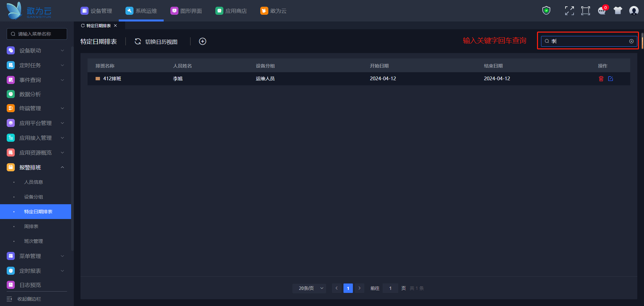Image resolution: width=644 pixels, height=306 pixels.
Task: Select the 系统运维 top navigation tab
Action: click(x=141, y=11)
